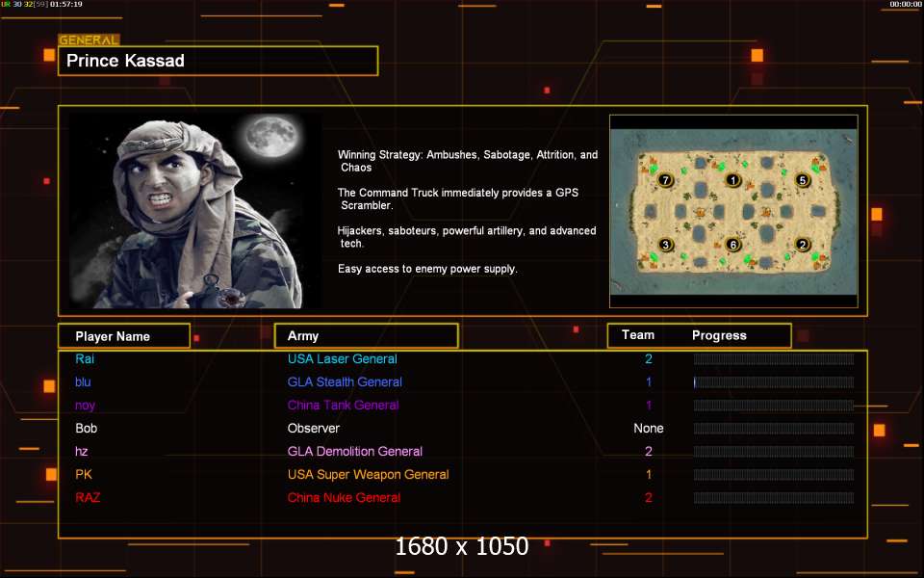Click start position marker 2 on the map

tap(802, 244)
